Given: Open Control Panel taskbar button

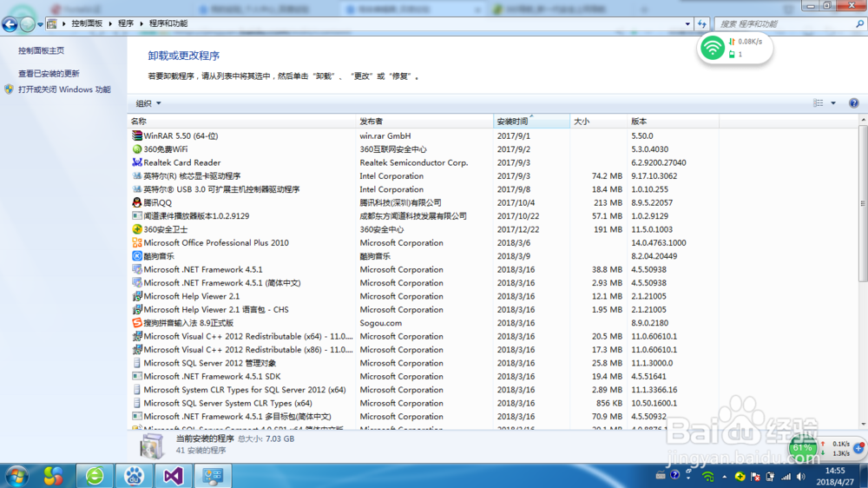Looking at the screenshot, I should 213,476.
